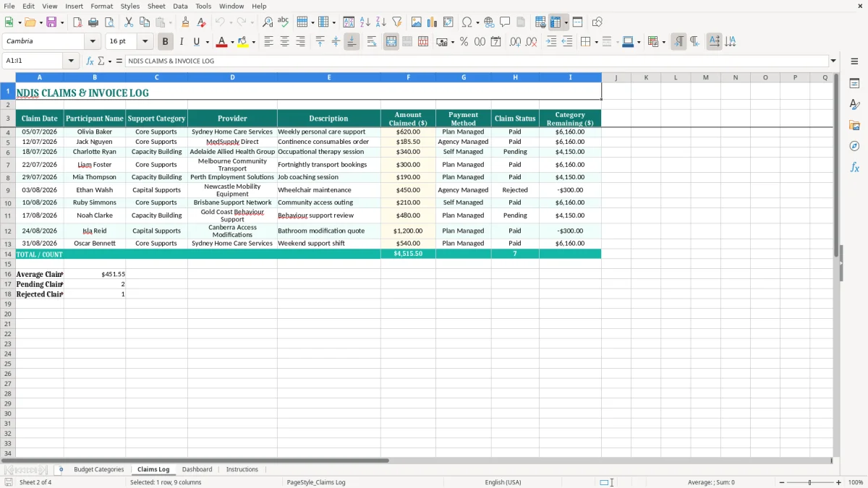Open the font color dropdown arrow

pyautogui.click(x=232, y=42)
